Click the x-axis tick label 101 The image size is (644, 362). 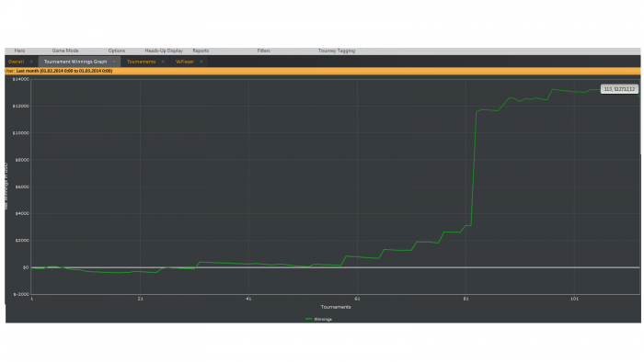coord(574,299)
